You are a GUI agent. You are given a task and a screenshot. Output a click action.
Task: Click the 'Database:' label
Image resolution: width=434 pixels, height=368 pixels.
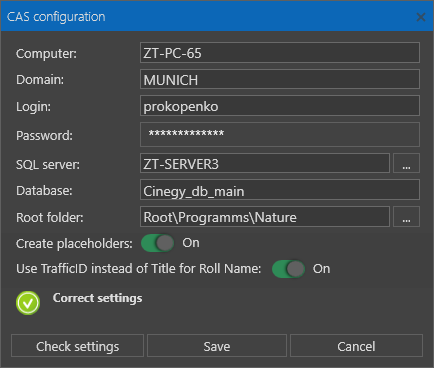pos(44,191)
